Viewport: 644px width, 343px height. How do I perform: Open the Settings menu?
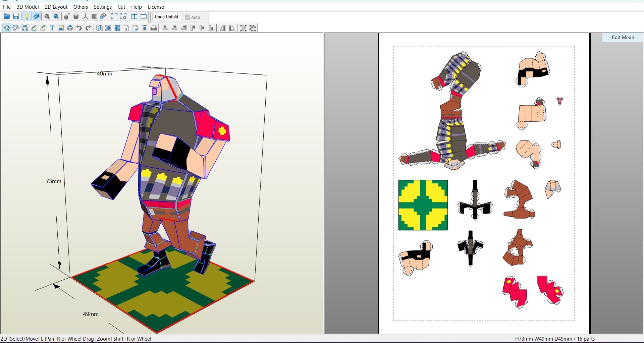pos(103,7)
